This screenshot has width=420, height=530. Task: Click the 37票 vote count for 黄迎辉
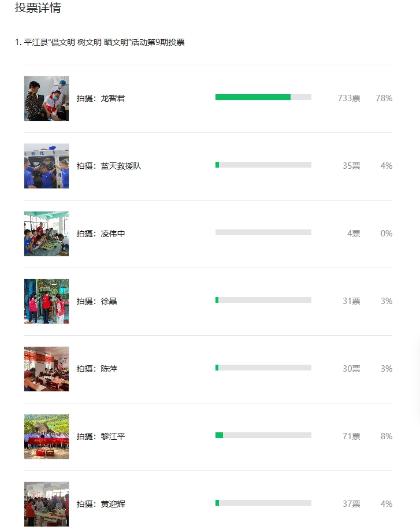pyautogui.click(x=351, y=503)
